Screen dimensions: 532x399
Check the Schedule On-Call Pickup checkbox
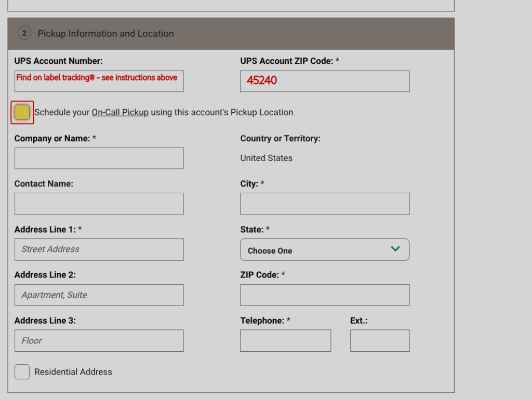22,112
